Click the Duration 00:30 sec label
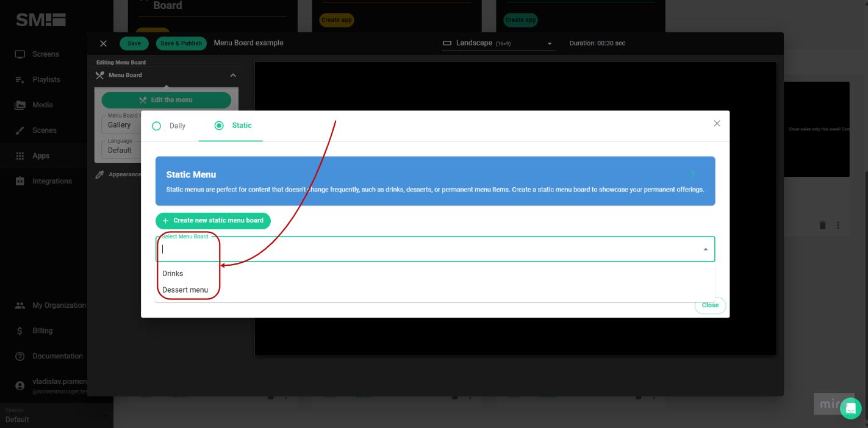The width and height of the screenshot is (868, 428). click(x=597, y=43)
